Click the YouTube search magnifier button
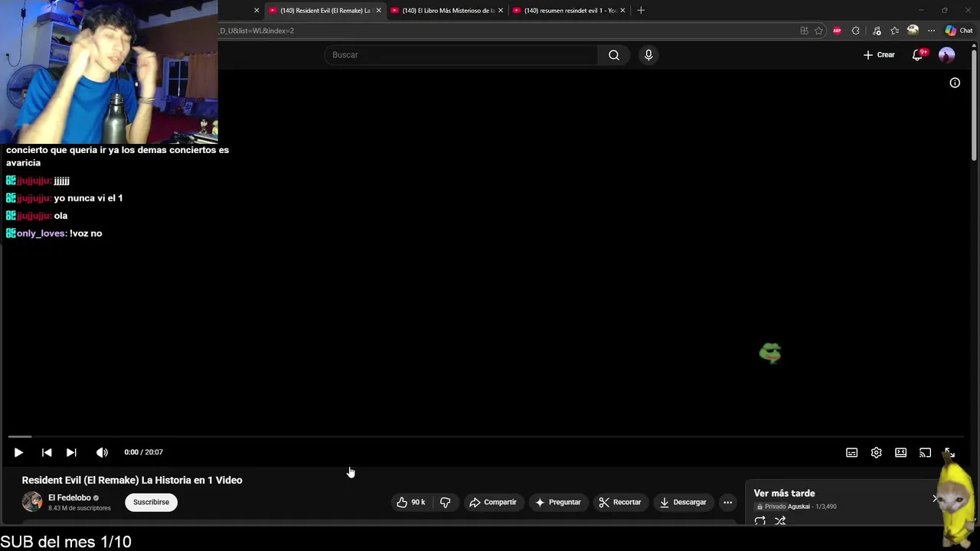 click(x=614, y=55)
